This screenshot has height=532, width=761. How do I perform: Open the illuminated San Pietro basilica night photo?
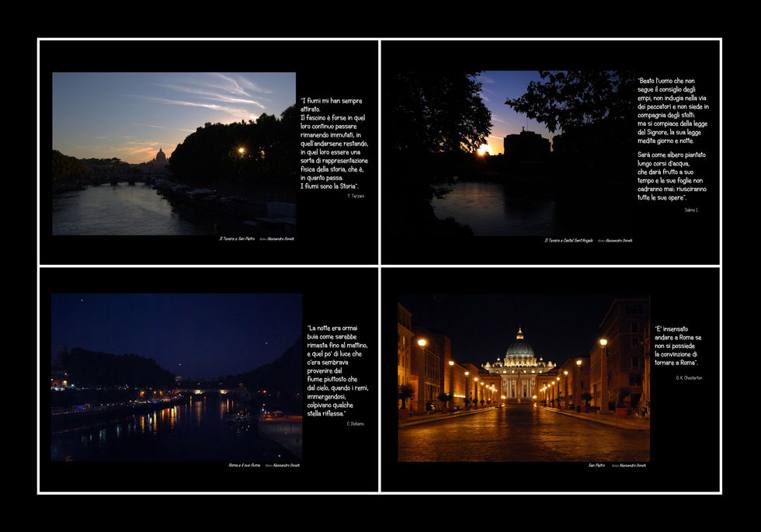coord(523,377)
